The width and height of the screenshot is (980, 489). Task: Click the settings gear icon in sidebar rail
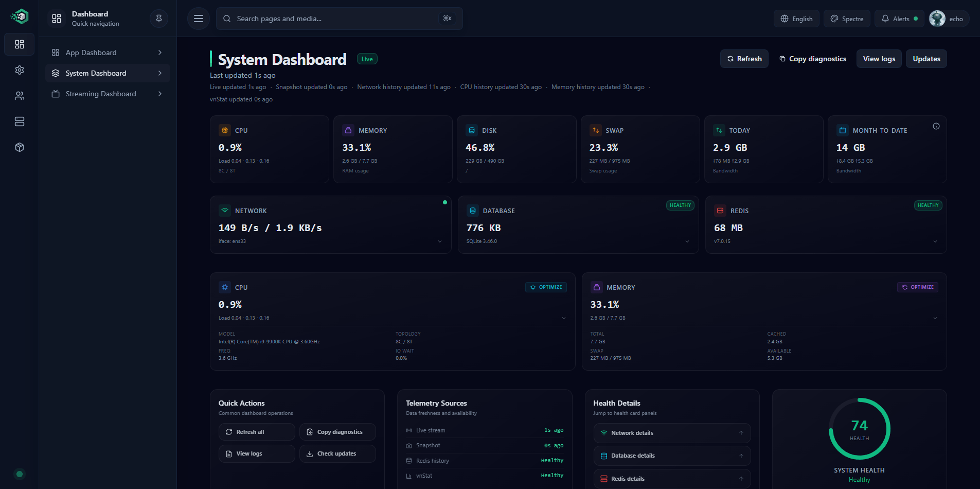tap(20, 70)
